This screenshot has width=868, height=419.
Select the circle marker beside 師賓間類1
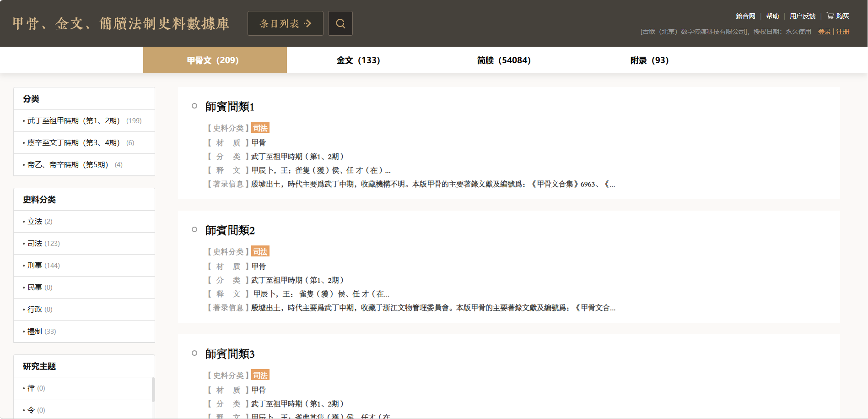[194, 106]
